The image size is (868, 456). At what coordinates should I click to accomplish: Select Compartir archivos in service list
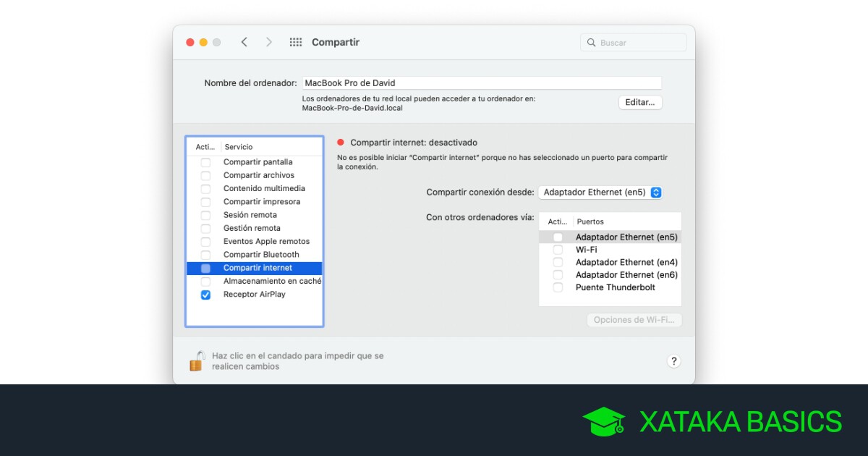(258, 175)
